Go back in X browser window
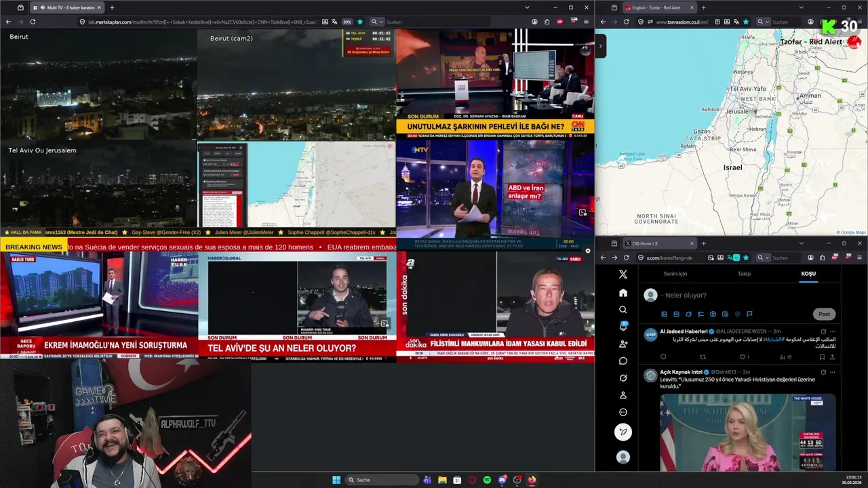Screen dimensions: 868x488 click(x=603, y=258)
